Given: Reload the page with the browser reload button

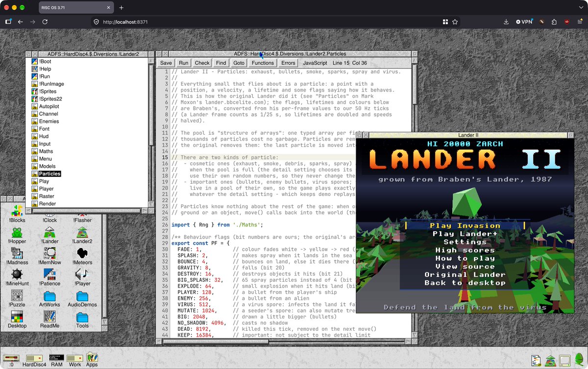Looking at the screenshot, I should 45,22.
